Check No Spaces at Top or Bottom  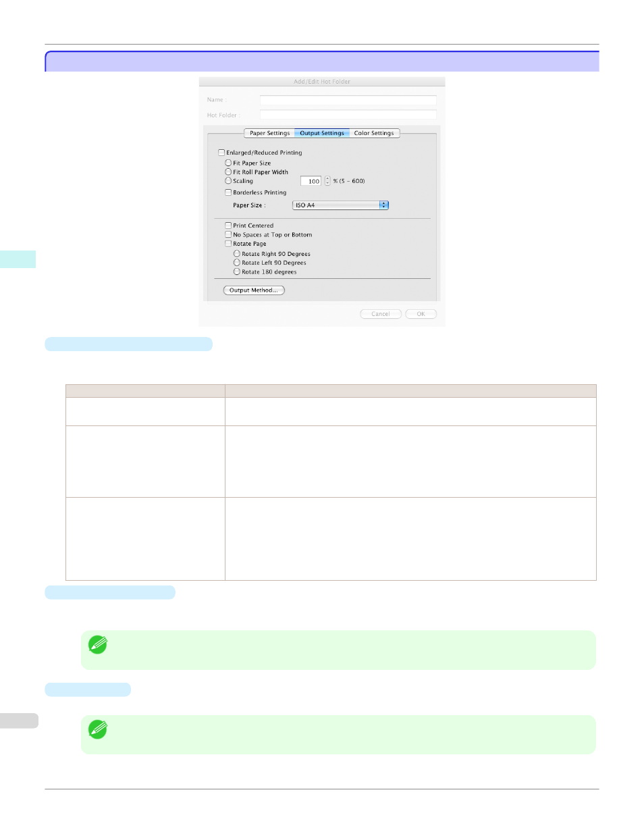click(228, 234)
